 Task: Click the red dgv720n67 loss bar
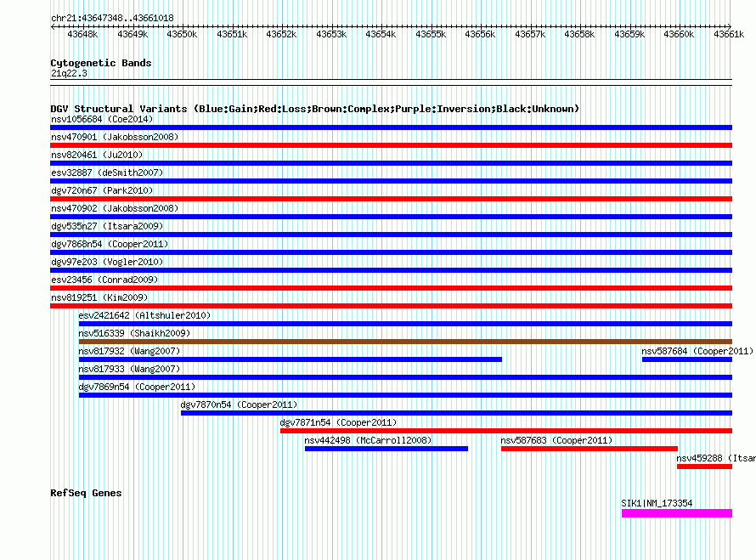(x=391, y=199)
